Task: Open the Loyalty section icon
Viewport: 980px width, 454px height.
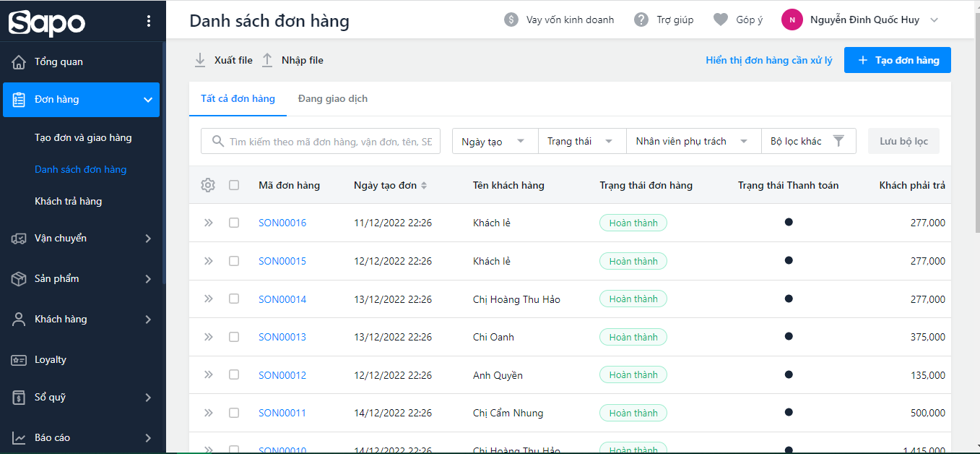Action: (22, 359)
